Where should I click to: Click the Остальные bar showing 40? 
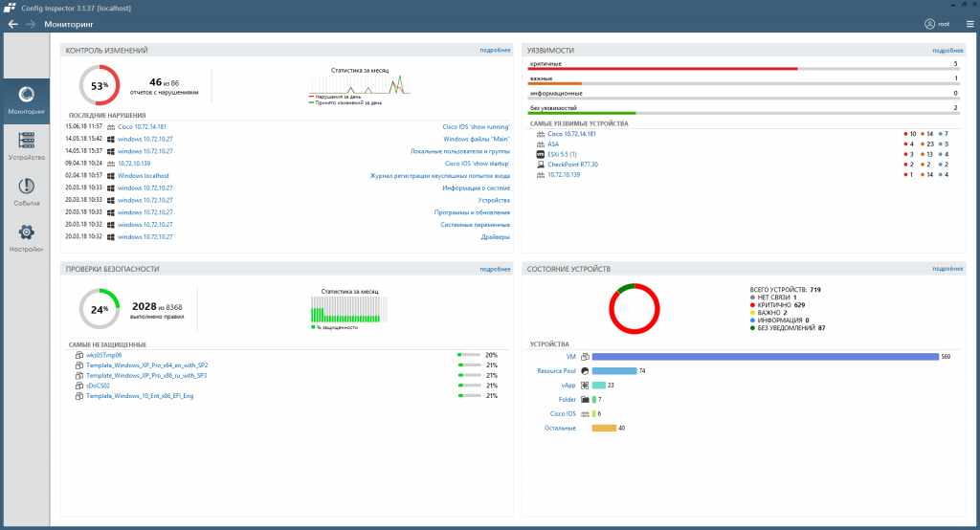pyautogui.click(x=605, y=429)
